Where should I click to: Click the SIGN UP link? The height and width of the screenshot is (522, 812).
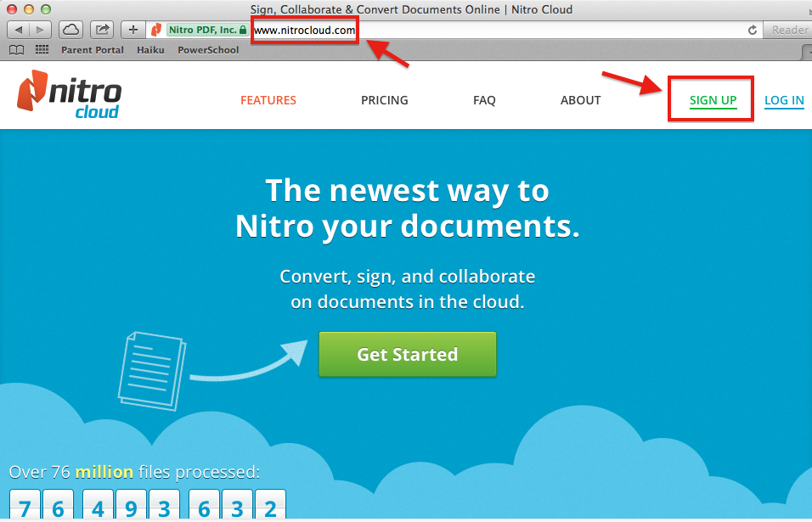(713, 100)
